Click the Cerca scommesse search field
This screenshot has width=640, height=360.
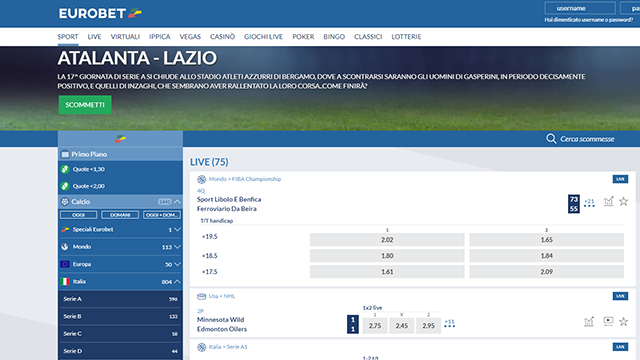[x=587, y=139]
